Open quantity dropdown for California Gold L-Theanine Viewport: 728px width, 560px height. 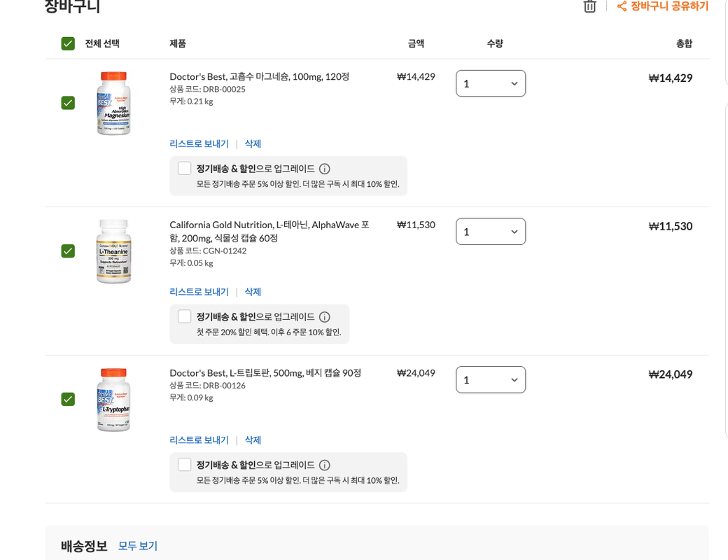[x=491, y=232]
